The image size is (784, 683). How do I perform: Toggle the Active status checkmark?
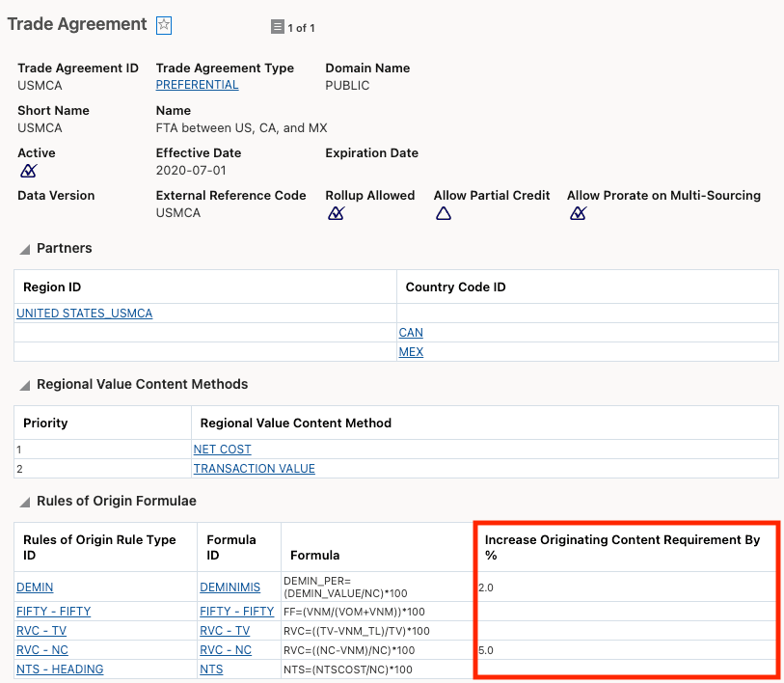(28, 170)
